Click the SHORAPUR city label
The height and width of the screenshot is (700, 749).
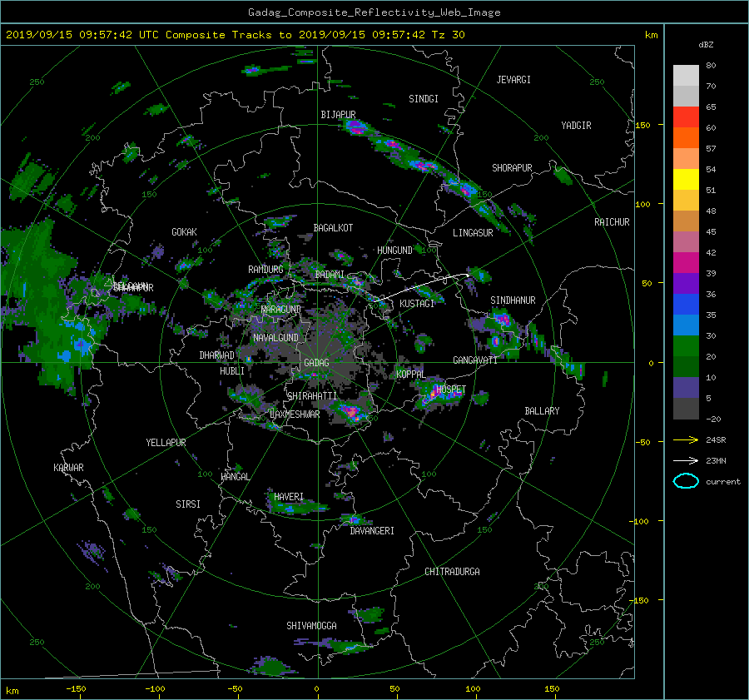[x=512, y=168]
